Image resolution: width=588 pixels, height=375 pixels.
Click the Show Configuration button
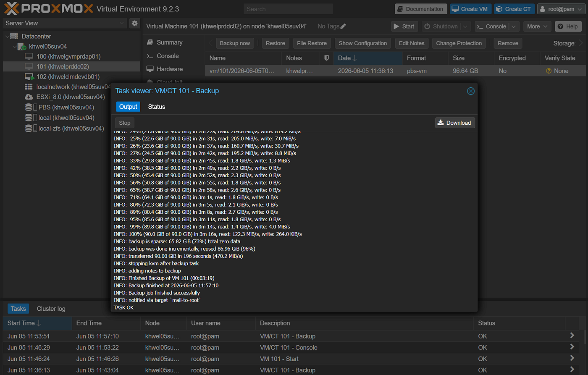coord(363,43)
